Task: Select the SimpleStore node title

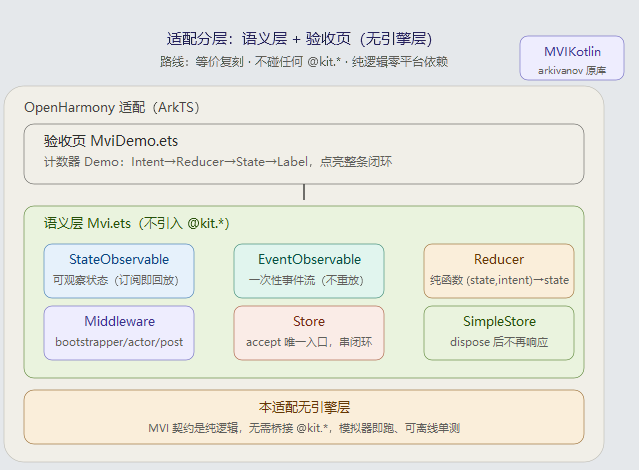Action: tap(499, 321)
